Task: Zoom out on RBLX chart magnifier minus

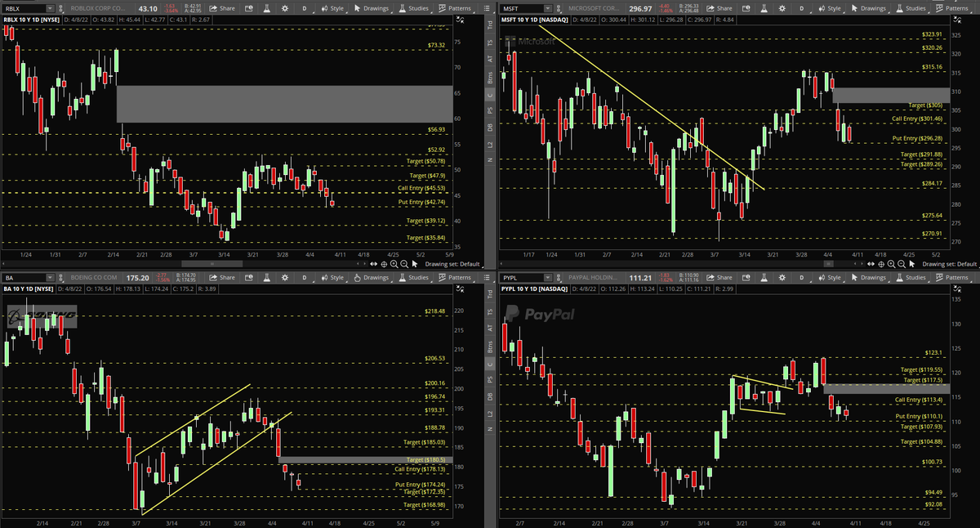Action: coord(404,264)
